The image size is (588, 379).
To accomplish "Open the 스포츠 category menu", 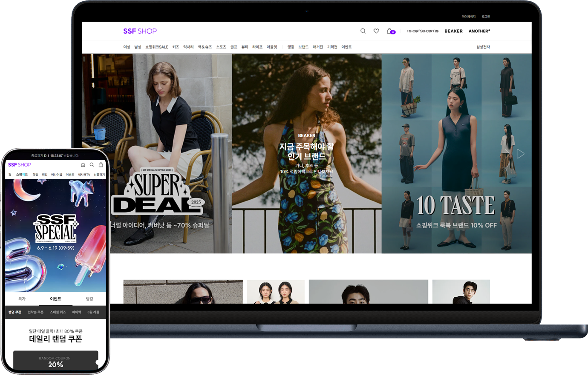I will click(221, 47).
